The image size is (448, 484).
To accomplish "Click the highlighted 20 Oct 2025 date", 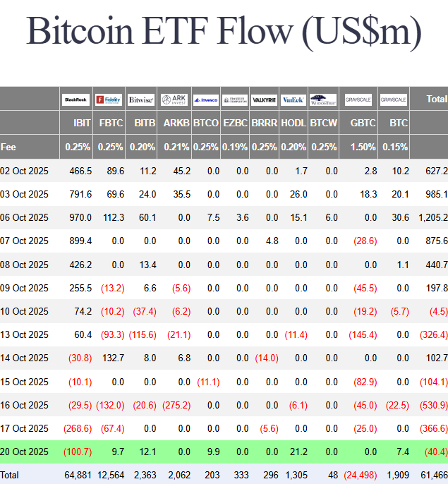I will point(25,451).
